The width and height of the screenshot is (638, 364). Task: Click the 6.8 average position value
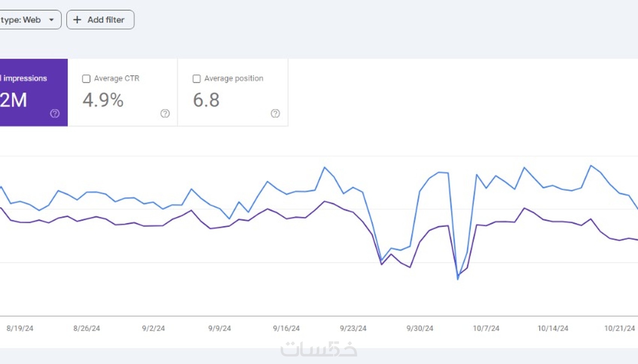pos(206,100)
